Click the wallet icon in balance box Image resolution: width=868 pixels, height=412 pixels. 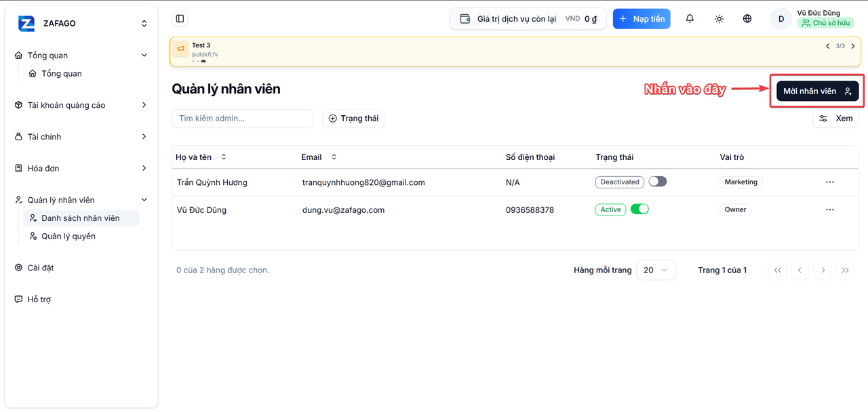pos(465,19)
